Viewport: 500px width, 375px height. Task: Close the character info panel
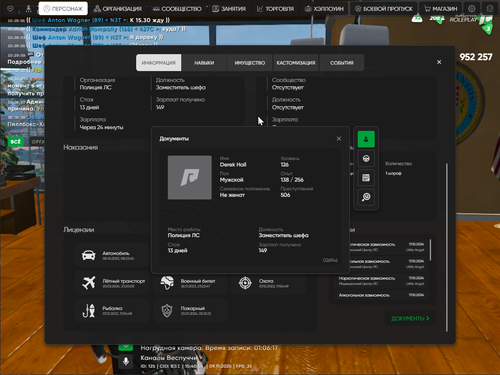tap(439, 62)
